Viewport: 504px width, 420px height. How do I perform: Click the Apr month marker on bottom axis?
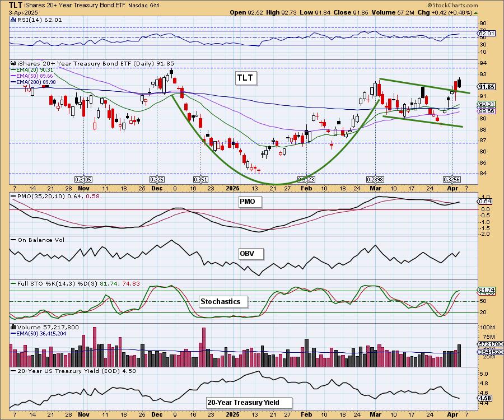pos(452,414)
